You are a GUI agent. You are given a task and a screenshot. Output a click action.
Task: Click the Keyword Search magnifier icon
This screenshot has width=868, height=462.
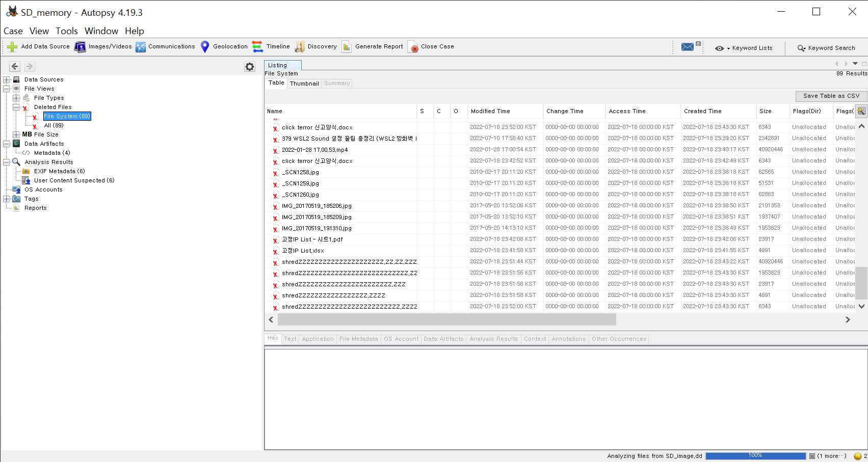(x=801, y=48)
